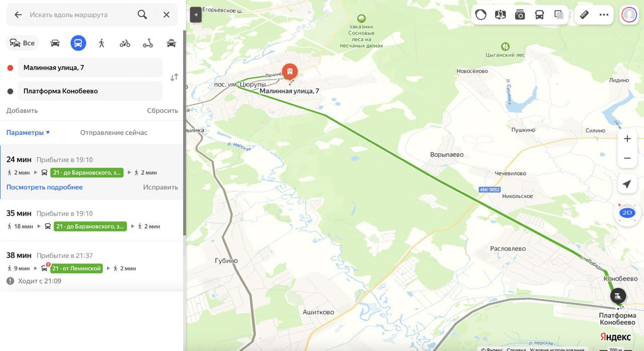Zoom in using the plus button
644x351 pixels.
coord(627,138)
